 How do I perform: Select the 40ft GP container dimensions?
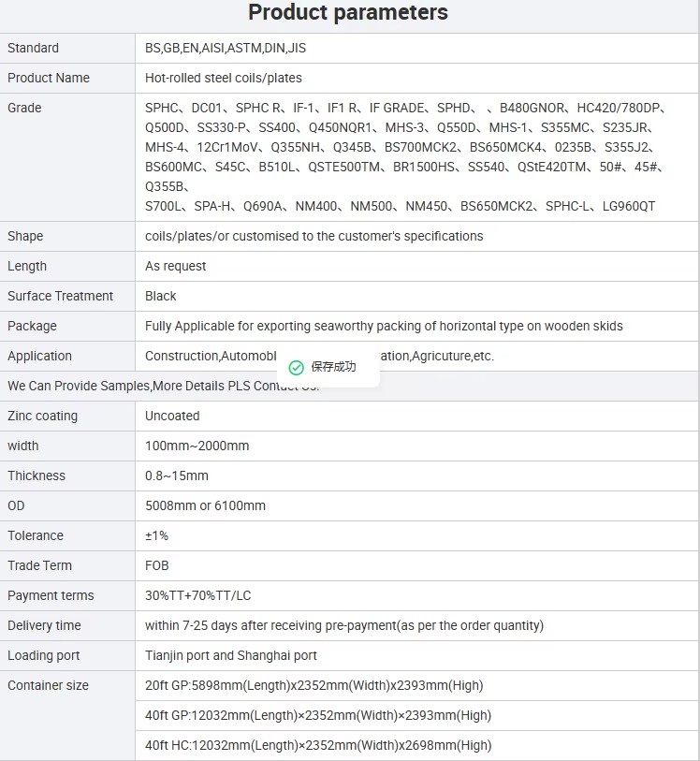point(318,716)
